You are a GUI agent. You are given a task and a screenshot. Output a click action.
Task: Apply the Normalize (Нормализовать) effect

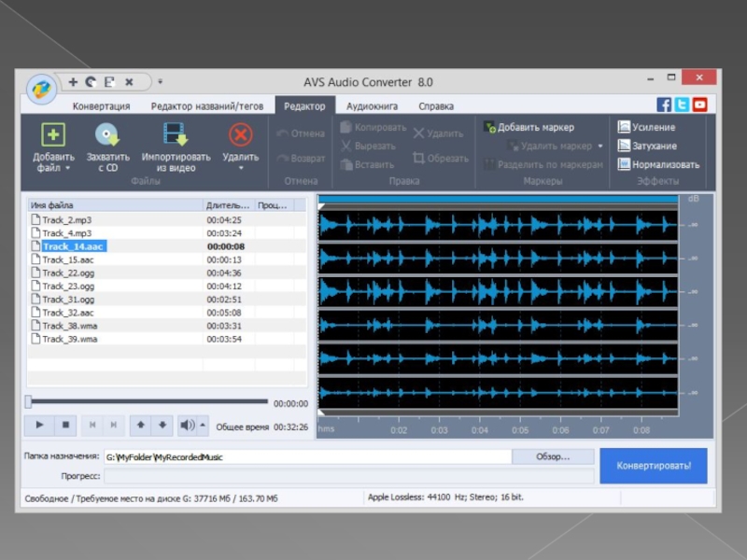tap(657, 164)
